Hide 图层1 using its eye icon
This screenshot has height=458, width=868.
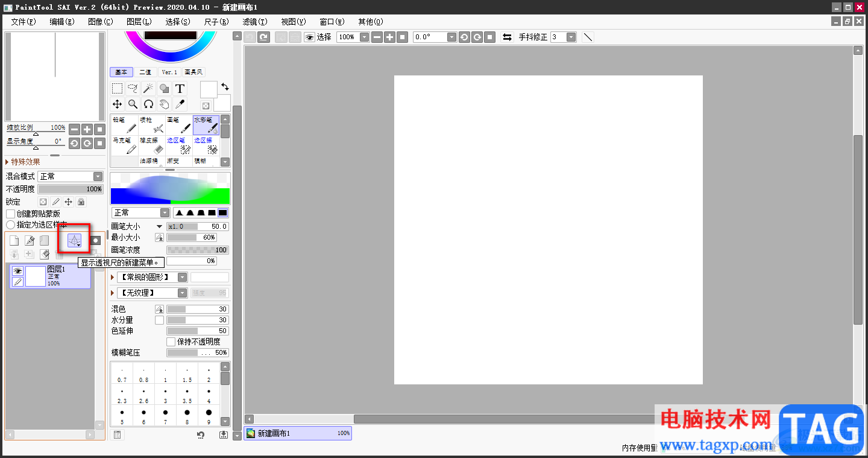click(x=17, y=272)
